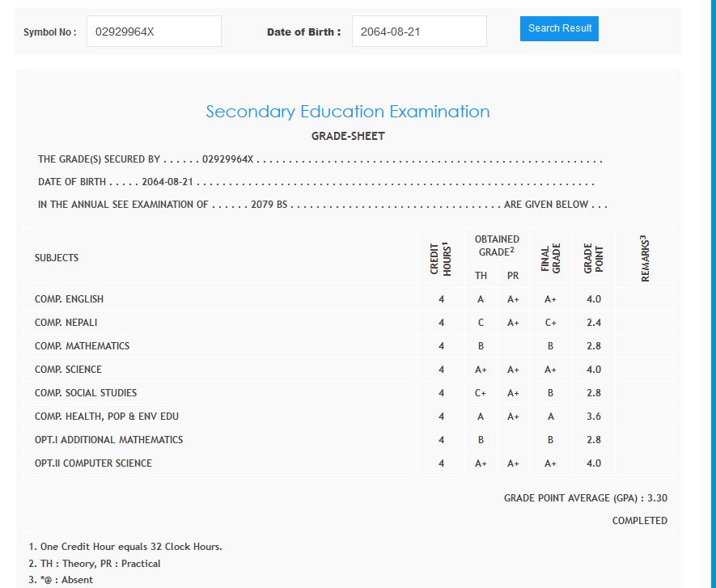The image size is (716, 588).
Task: Select the COMP. NEPALI subject name
Action: click(66, 323)
